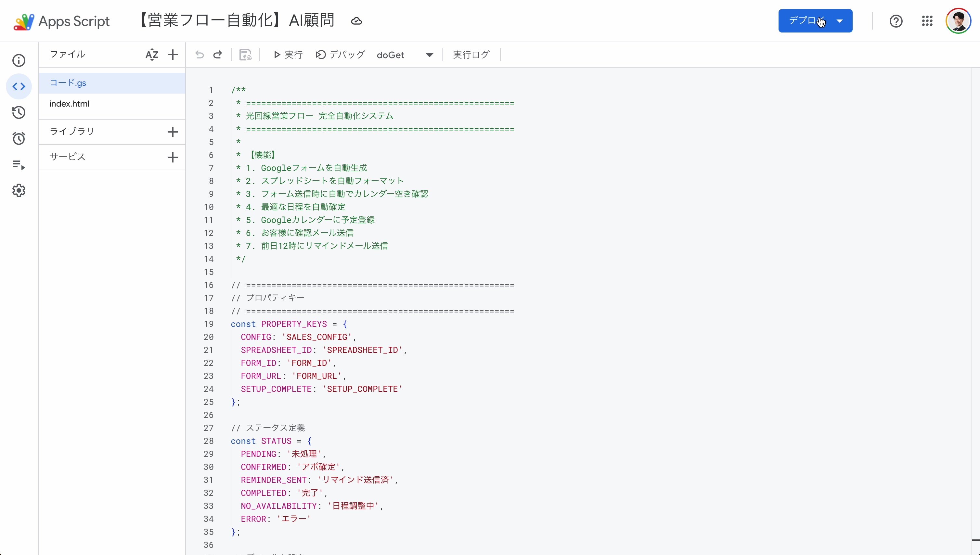The width and height of the screenshot is (980, 555).
Task: Open the Editor code icon in sidebar
Action: click(19, 86)
